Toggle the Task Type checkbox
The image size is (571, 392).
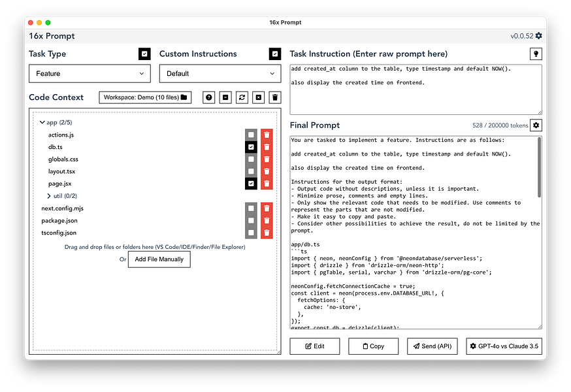[x=144, y=54]
